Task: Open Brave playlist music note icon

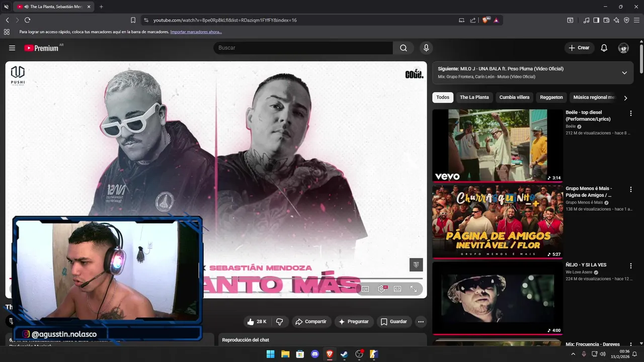Action: pyautogui.click(x=586, y=20)
